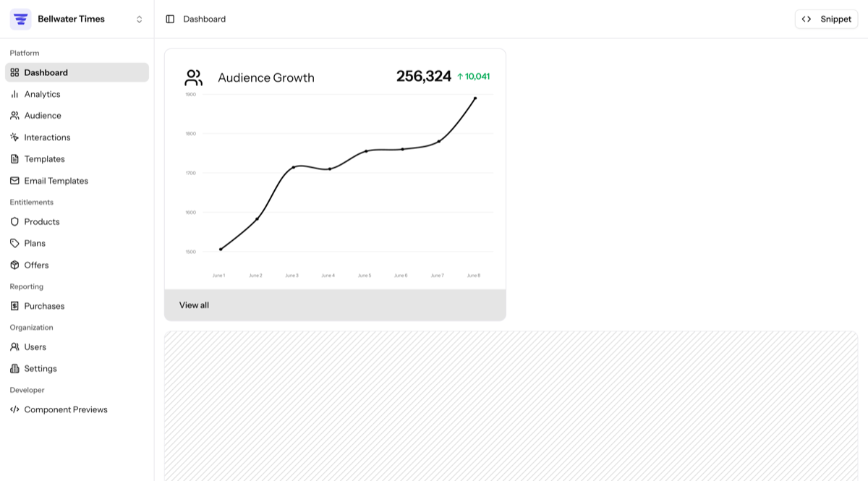Click the 256,324 audience total
This screenshot has width=868, height=481.
point(424,76)
